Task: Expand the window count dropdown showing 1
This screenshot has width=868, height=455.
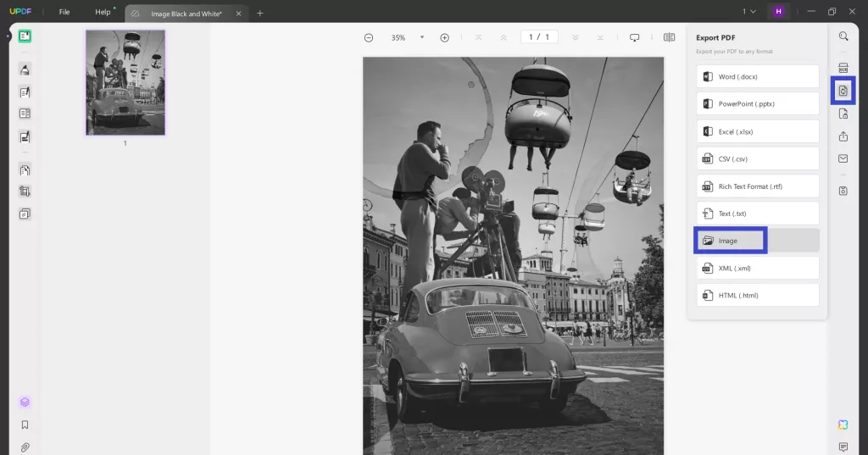Action: (749, 12)
